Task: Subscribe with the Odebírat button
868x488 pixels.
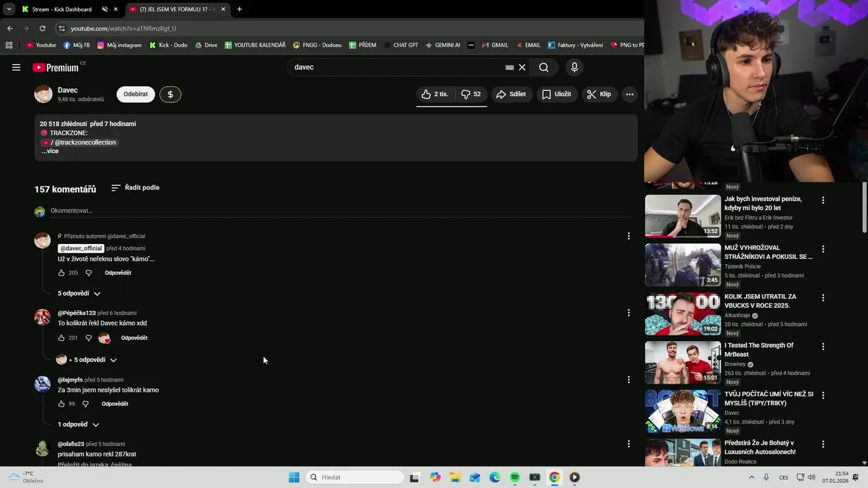Action: (136, 94)
